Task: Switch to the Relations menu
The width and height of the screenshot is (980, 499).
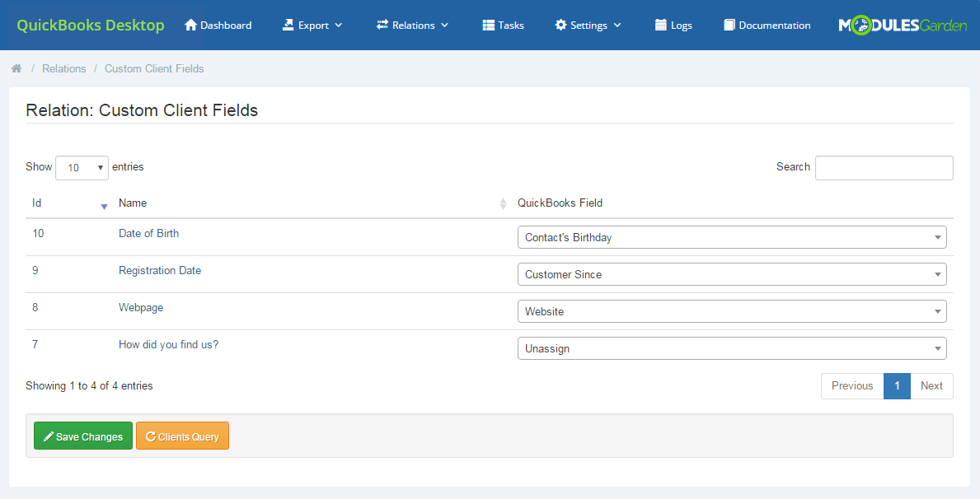Action: 412,25
